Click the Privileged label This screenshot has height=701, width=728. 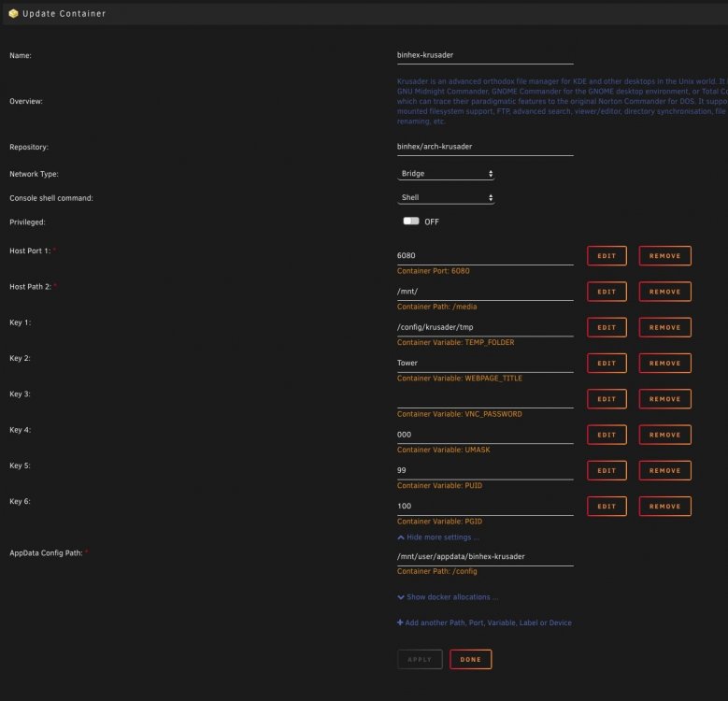pyautogui.click(x=27, y=222)
